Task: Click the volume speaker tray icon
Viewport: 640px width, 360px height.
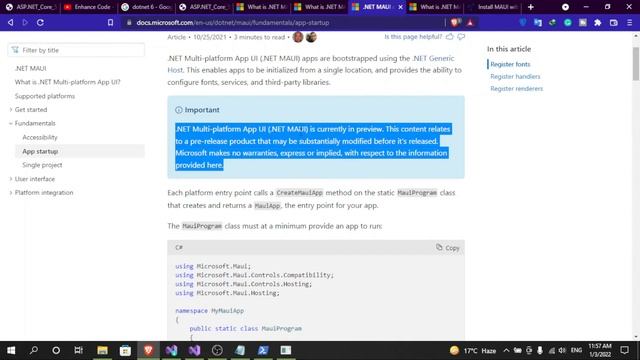Action: point(562,350)
